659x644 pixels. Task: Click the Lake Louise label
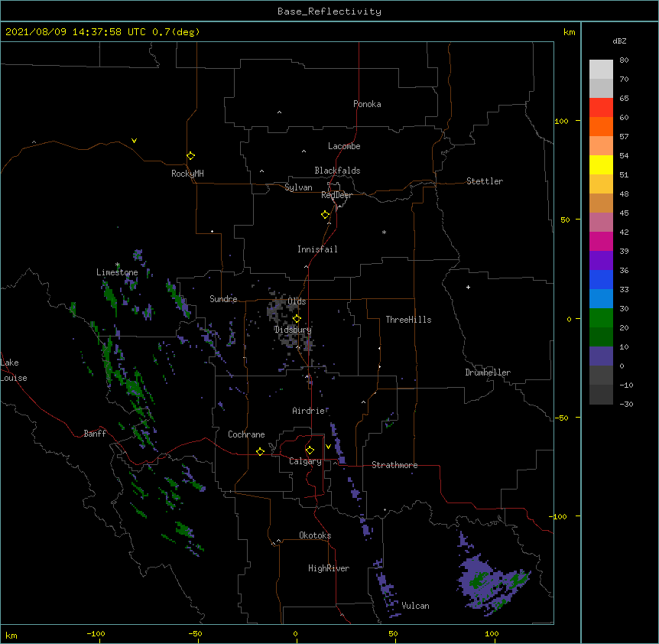coord(13,370)
